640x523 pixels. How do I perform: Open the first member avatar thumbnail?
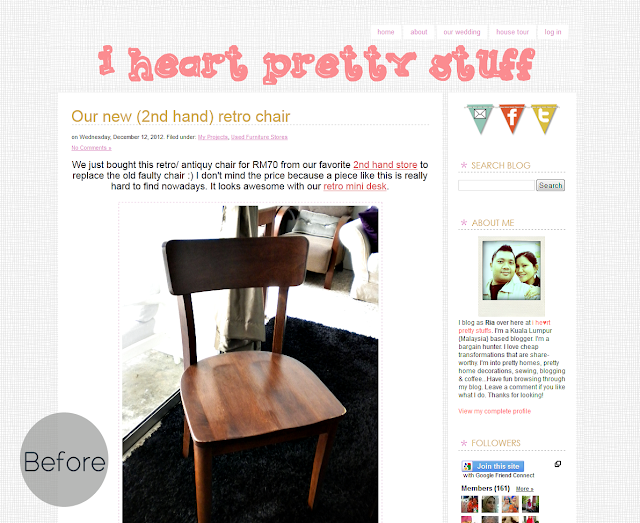click(469, 504)
